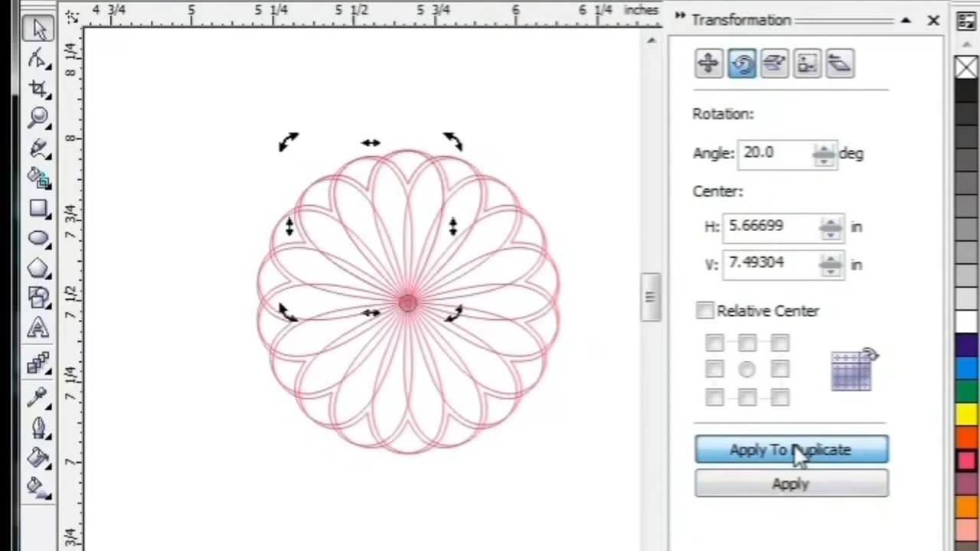Close the Transformation docker
Screen dimensions: 980x551
(933, 21)
